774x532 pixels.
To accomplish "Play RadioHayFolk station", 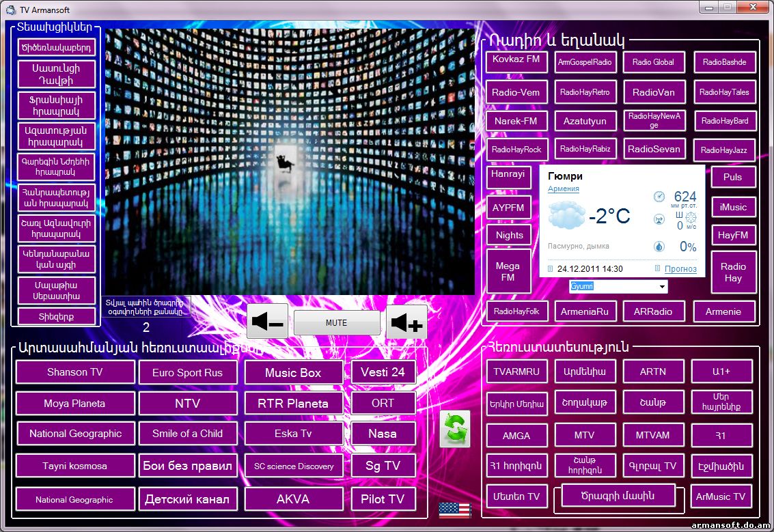I will (516, 311).
